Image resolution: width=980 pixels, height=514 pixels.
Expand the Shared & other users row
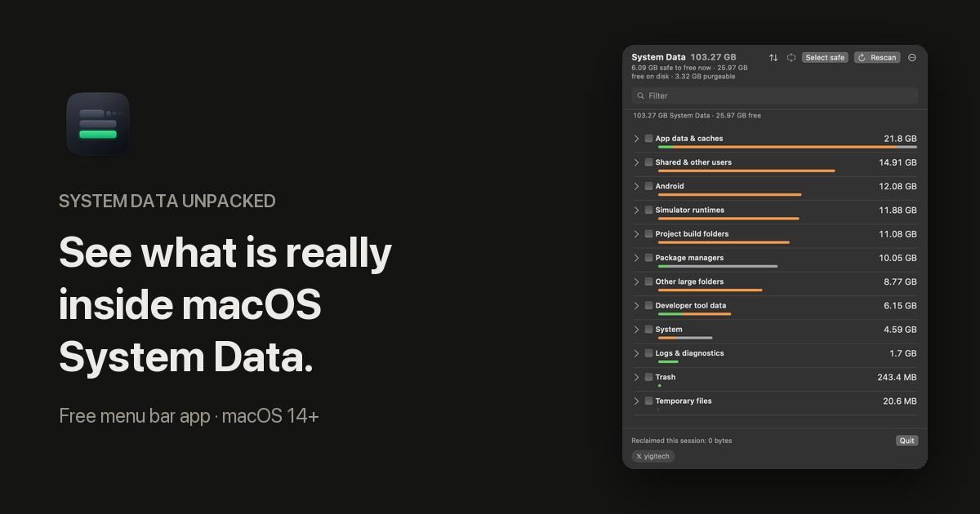pos(636,162)
